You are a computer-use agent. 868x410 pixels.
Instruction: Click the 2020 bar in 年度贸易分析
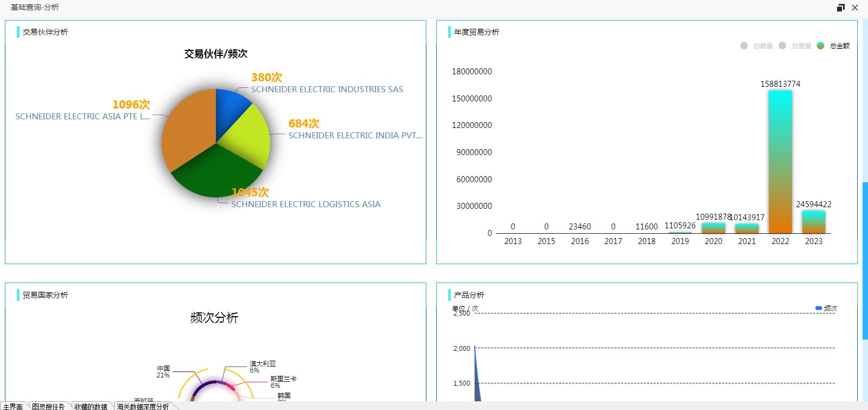[713, 228]
